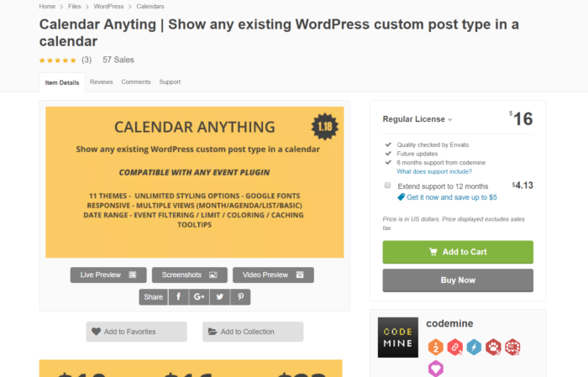588x377 pixels.
Task: Go to Files breadcrumb
Action: 74,7
